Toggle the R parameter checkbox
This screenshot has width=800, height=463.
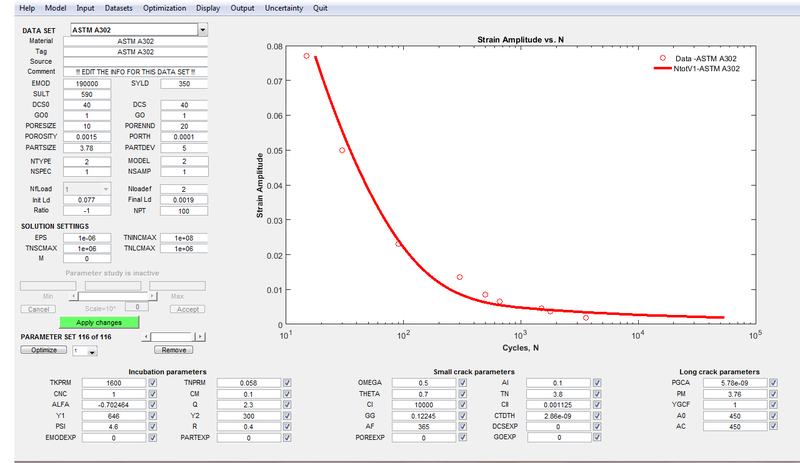point(287,426)
